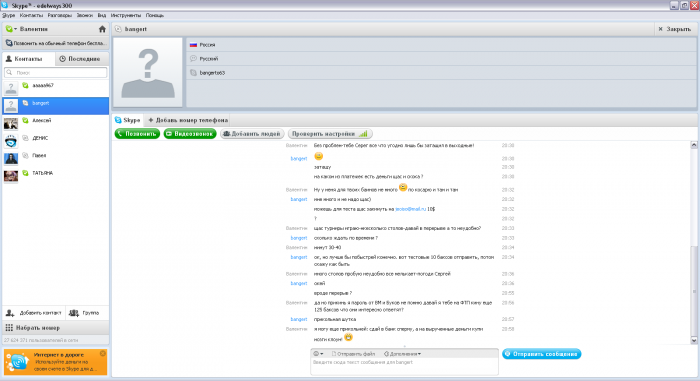Click the offline status icon of ДЕНИС
The height and width of the screenshot is (381, 700).
click(25, 138)
